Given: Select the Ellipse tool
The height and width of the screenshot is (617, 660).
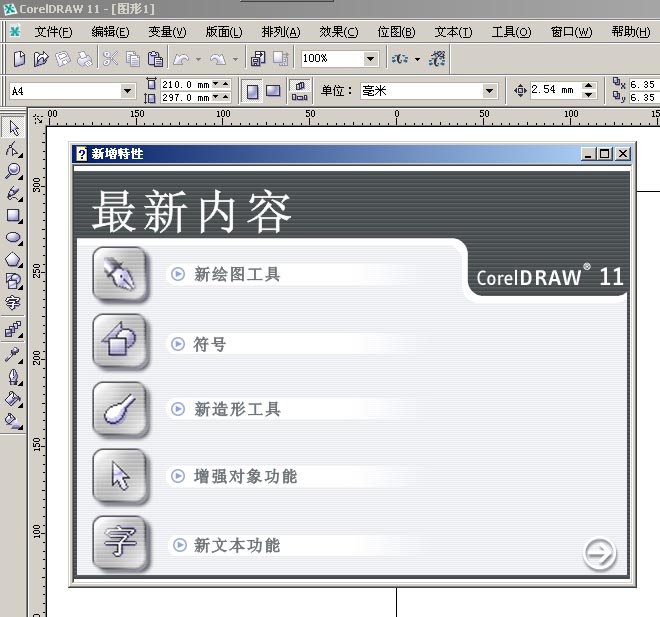Looking at the screenshot, I should pyautogui.click(x=13, y=237).
